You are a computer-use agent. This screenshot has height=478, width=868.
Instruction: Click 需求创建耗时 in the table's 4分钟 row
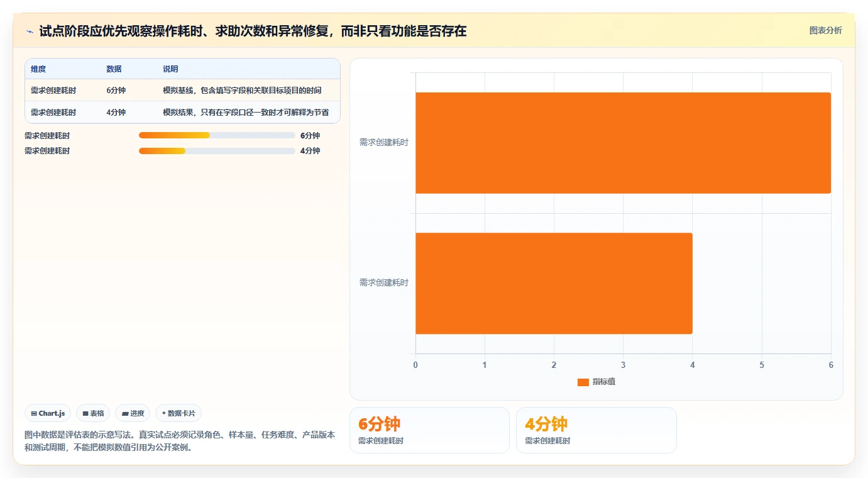click(x=53, y=113)
